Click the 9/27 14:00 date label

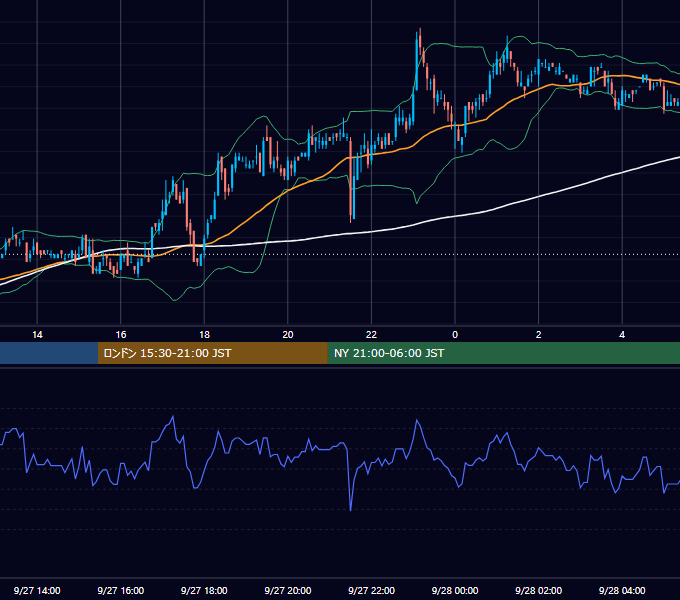click(x=37, y=590)
